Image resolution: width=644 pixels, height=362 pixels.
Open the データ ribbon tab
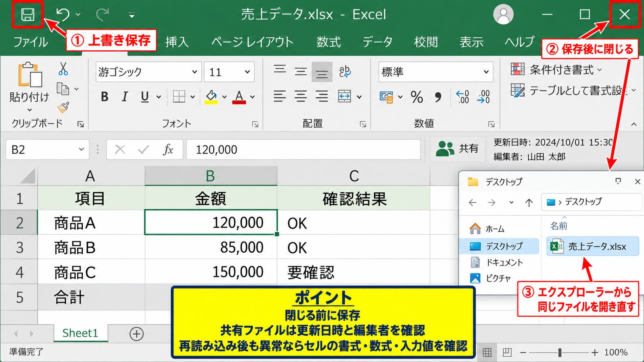377,42
